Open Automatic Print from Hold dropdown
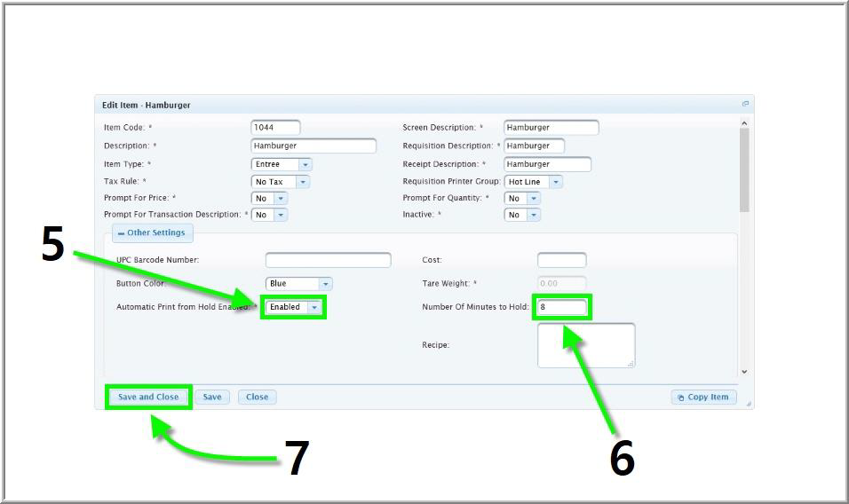Screen dimensions: 849x504 [x=313, y=307]
